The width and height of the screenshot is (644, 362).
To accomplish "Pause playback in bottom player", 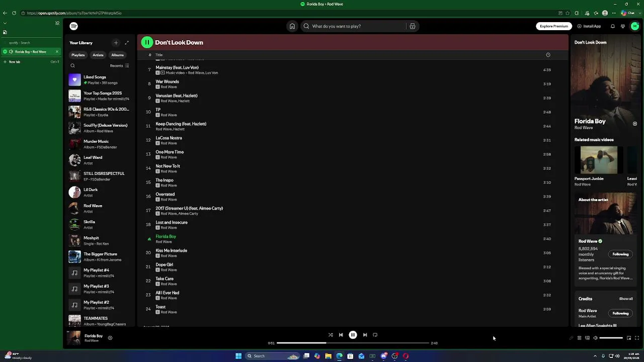I will [x=353, y=335].
